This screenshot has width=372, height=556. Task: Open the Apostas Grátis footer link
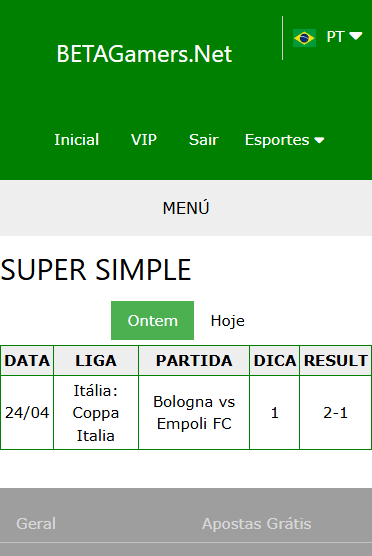point(257,524)
